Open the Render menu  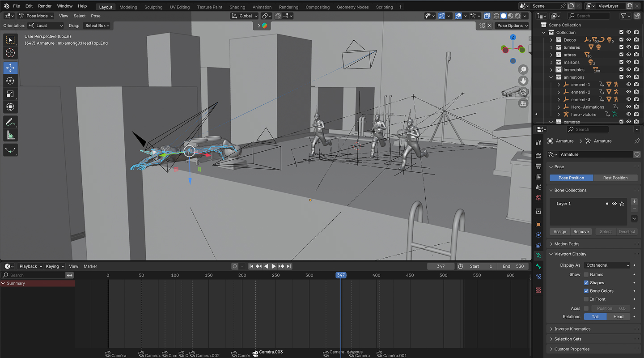coord(45,6)
